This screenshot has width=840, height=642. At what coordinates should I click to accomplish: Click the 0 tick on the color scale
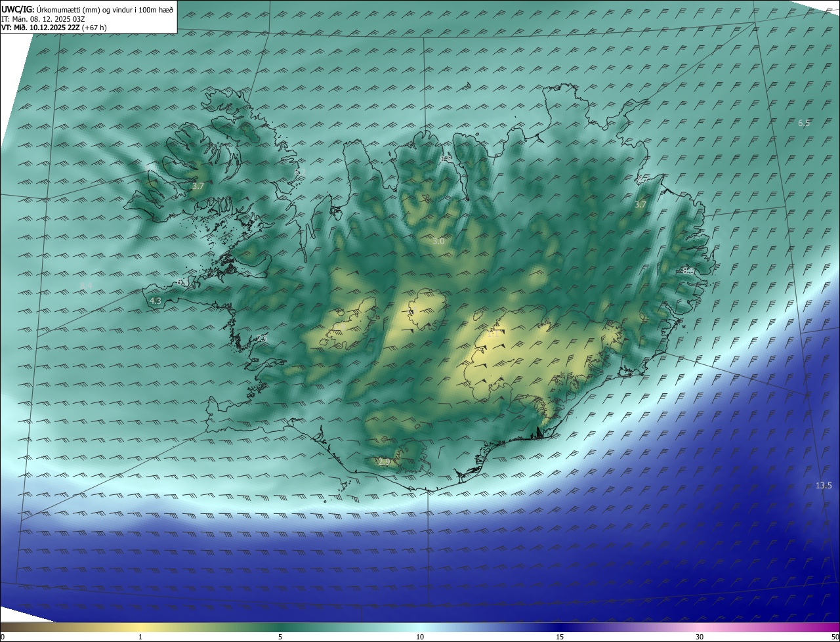coord(3,637)
